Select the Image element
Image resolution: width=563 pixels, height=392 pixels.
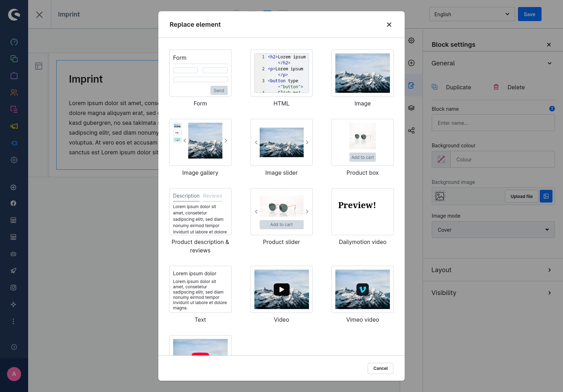pyautogui.click(x=362, y=73)
